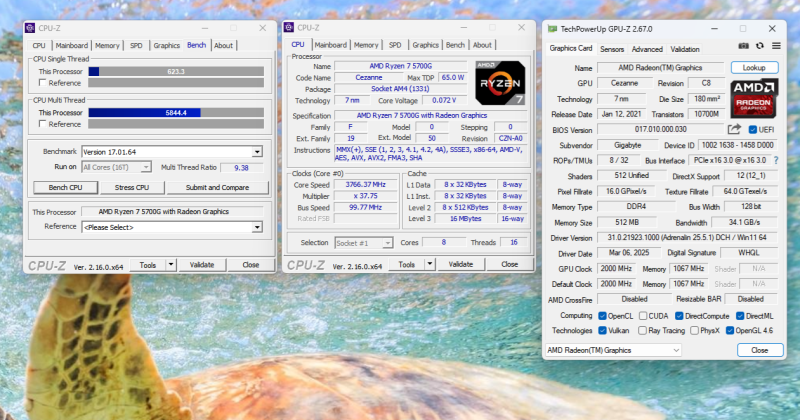Click Subvendor Gigabyte field

coord(627,145)
